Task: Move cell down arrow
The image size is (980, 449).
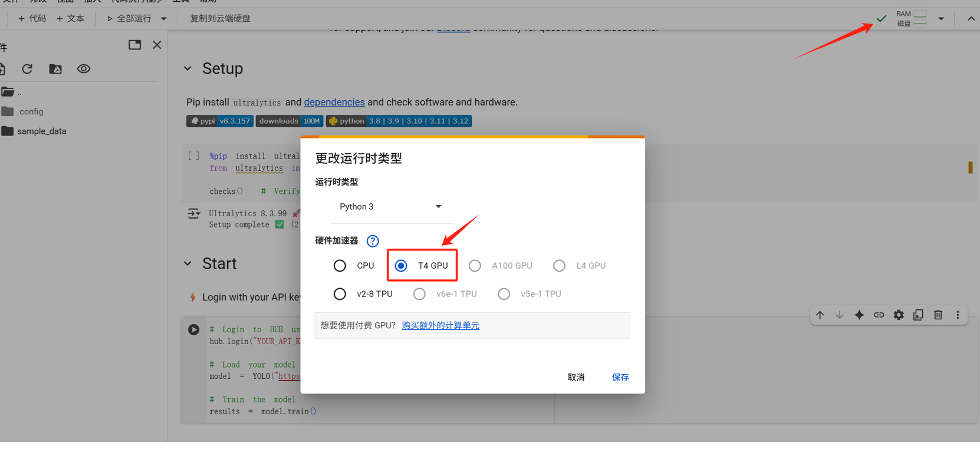Action: tap(839, 315)
